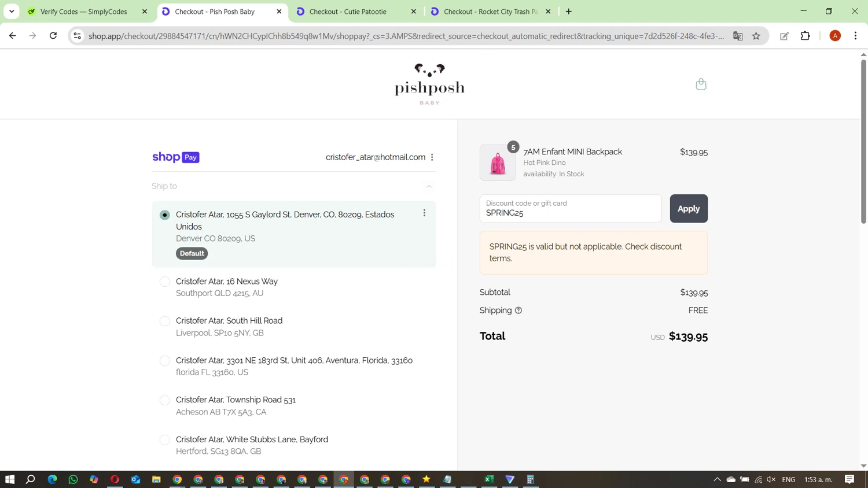Click the page vertical scrollbar
Image resolution: width=868 pixels, height=488 pixels.
(863, 141)
